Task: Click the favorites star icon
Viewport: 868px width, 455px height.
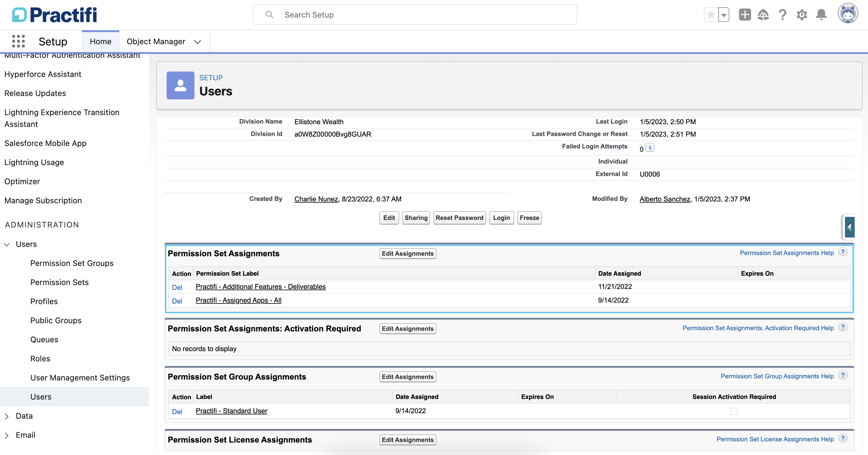Action: 711,15
